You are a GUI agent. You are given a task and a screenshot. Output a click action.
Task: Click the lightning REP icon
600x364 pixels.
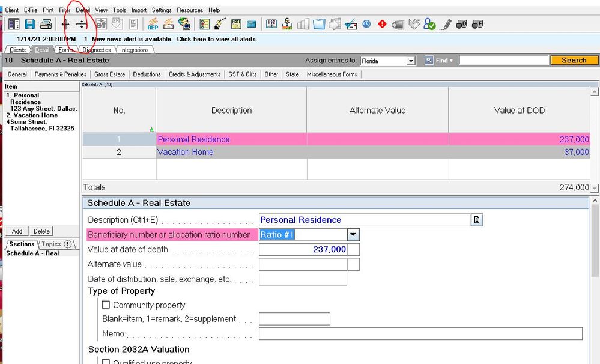(153, 24)
